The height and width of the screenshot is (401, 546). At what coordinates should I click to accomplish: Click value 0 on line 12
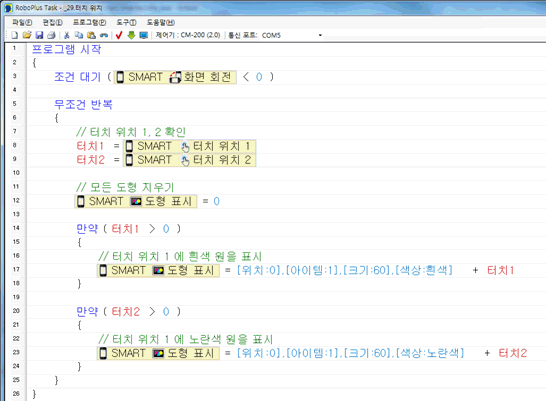point(216,202)
